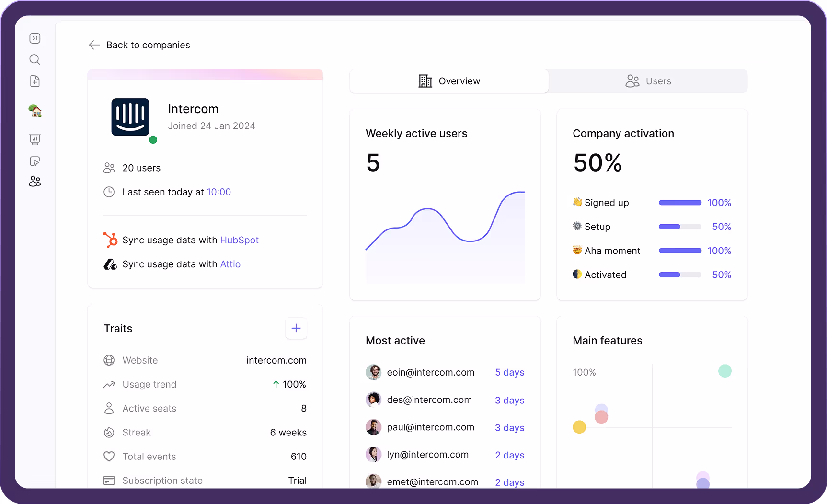Screen dimensions: 827x504
Task: Click the yellow dot in Main features
Action: coord(579,427)
